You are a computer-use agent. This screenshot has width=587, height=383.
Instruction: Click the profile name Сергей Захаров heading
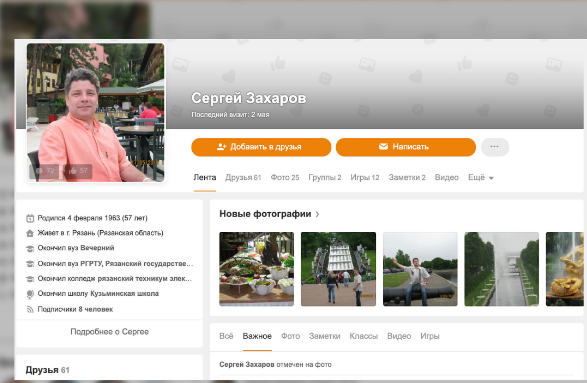click(249, 98)
